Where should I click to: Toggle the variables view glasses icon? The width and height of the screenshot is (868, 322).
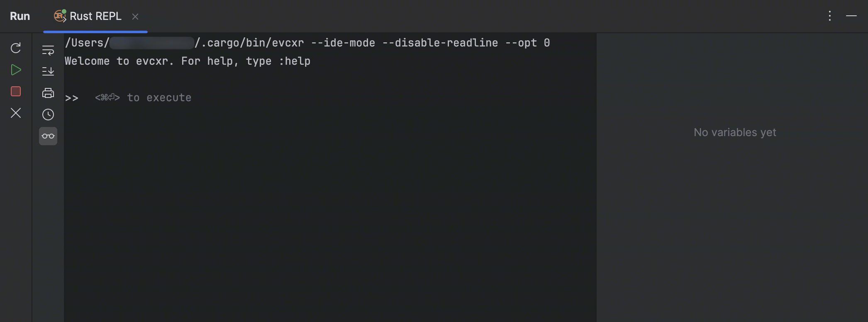(x=48, y=136)
